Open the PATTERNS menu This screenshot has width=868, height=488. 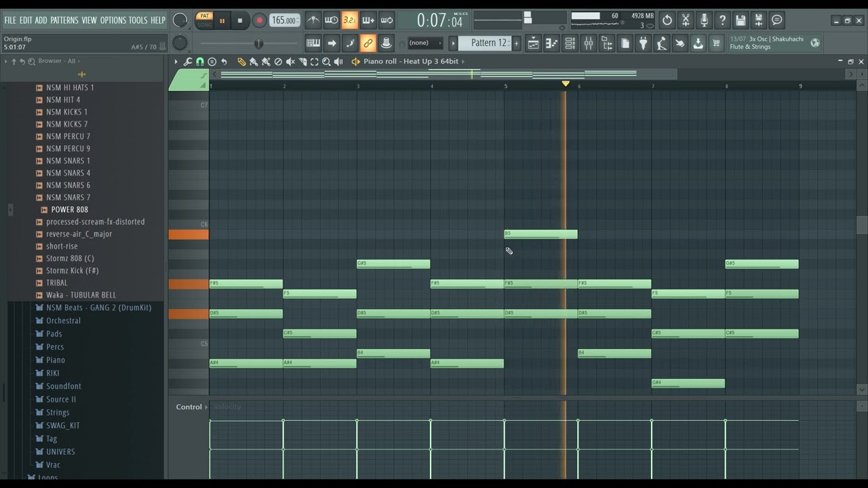64,20
